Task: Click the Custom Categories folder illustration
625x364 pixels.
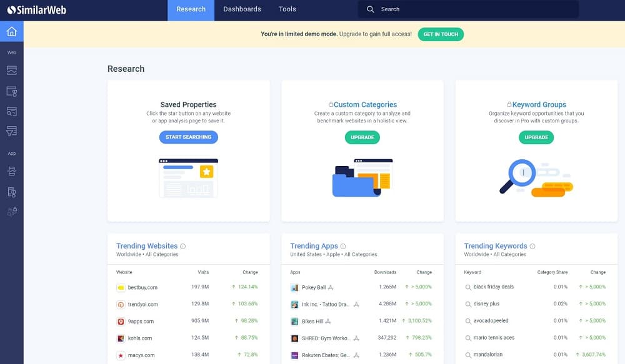Action: [x=362, y=178]
